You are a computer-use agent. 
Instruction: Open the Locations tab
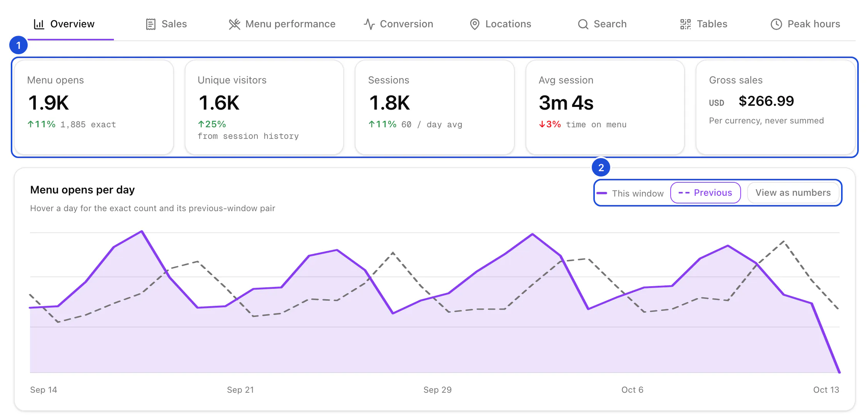pyautogui.click(x=500, y=24)
